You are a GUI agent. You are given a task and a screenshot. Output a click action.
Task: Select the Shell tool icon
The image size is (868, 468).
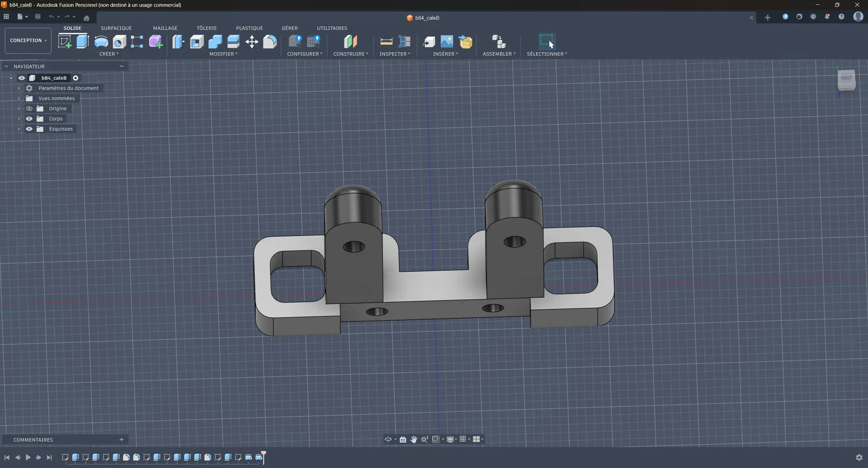(197, 42)
